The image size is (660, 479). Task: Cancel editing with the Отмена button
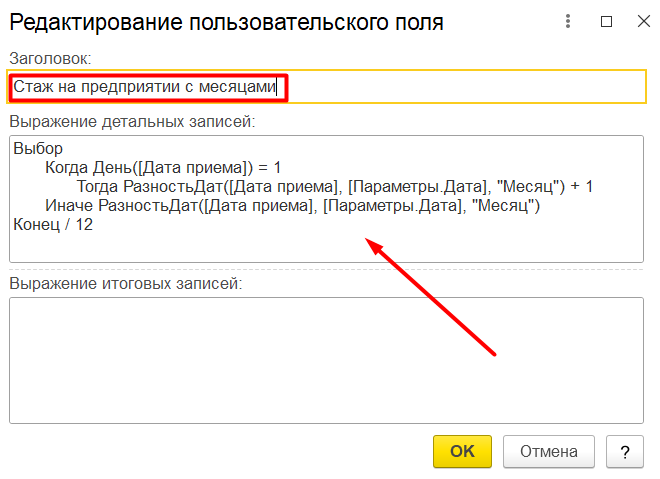click(x=548, y=452)
